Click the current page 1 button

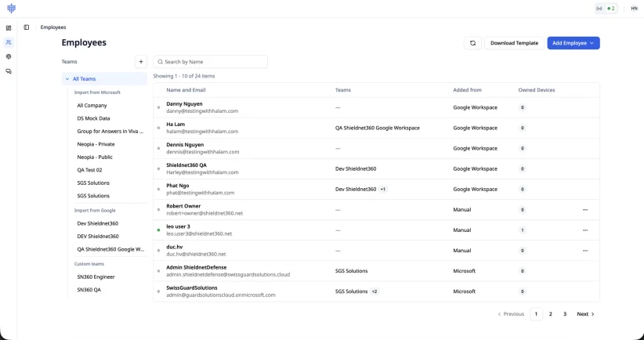(x=536, y=314)
